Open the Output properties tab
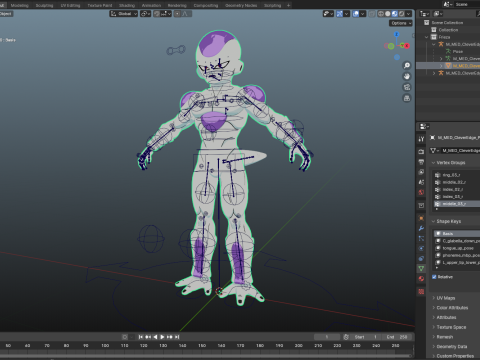Image resolution: width=480 pixels, height=360 pixels. [x=421, y=162]
